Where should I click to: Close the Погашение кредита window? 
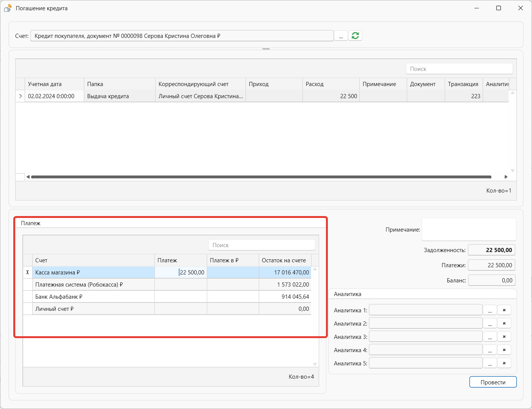click(521, 8)
